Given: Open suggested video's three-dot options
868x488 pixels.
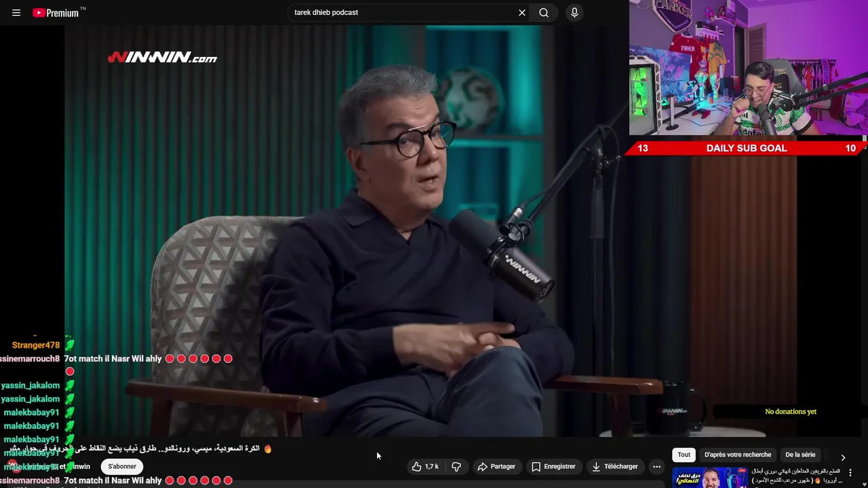Looking at the screenshot, I should 850,473.
